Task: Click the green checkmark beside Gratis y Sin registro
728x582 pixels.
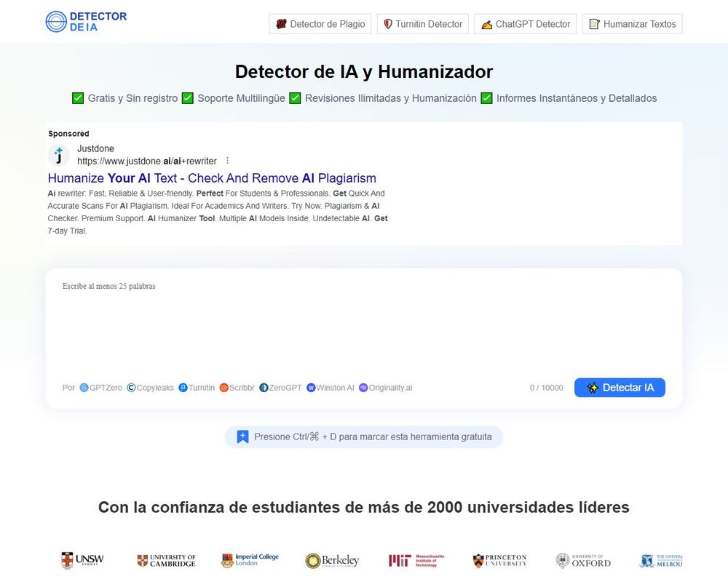Action: (x=77, y=97)
